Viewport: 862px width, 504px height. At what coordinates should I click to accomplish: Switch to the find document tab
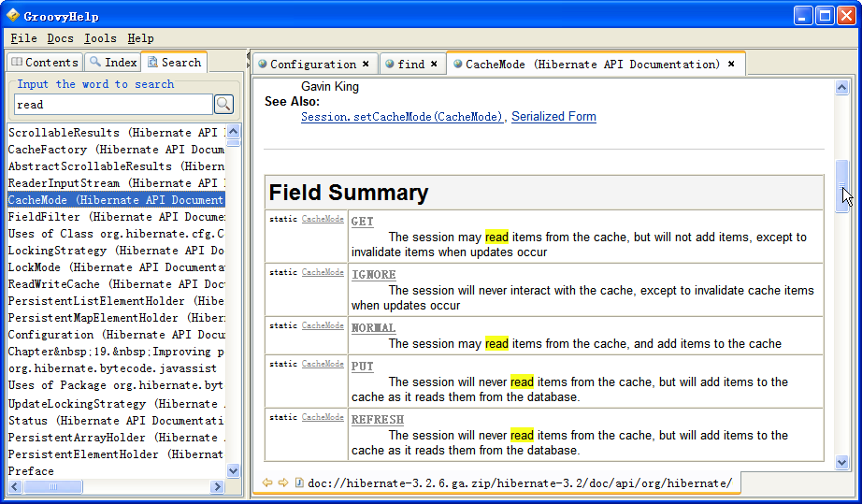(411, 65)
